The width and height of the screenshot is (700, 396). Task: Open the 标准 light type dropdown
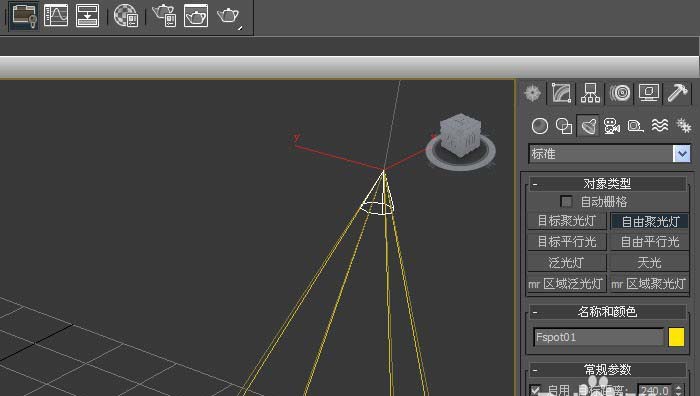tap(609, 154)
